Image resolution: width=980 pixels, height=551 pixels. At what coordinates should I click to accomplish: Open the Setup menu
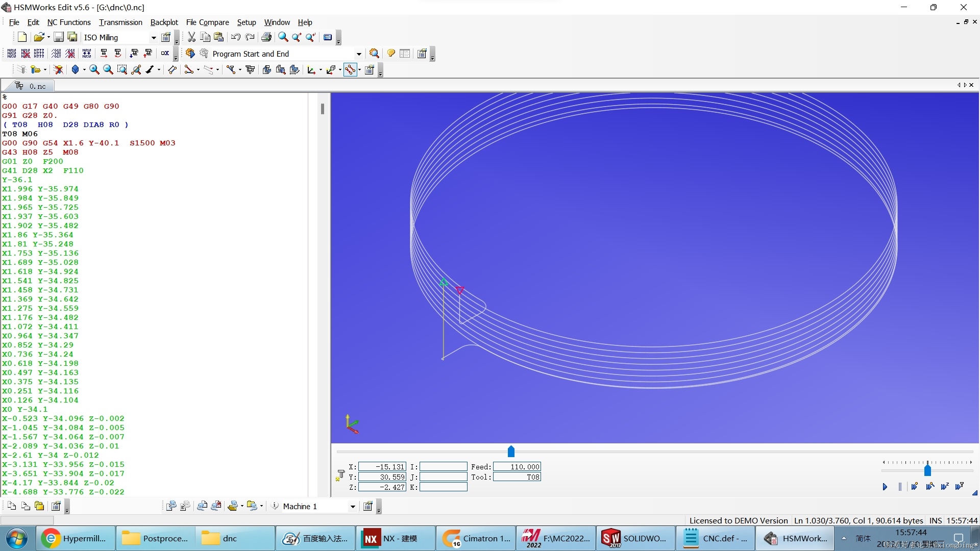pyautogui.click(x=247, y=22)
